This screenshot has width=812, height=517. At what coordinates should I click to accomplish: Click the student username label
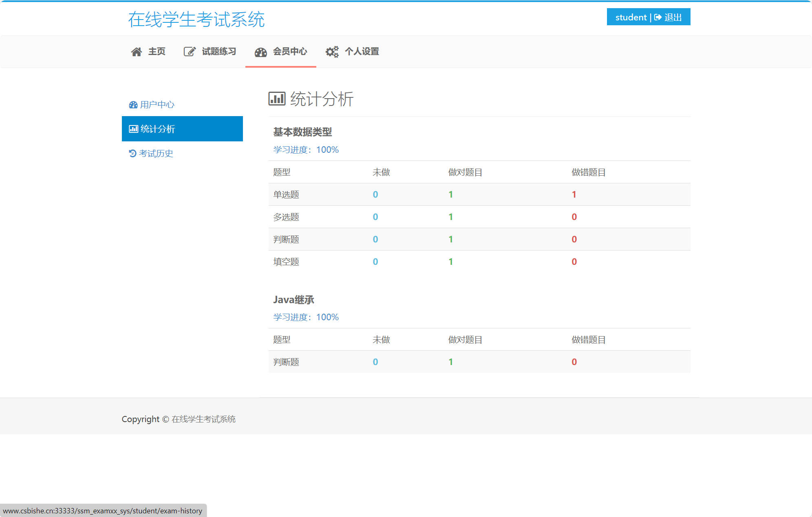pos(631,17)
